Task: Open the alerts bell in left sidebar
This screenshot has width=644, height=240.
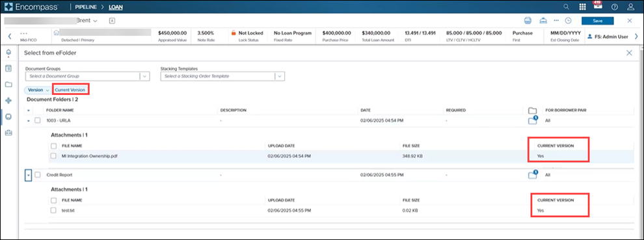Action: pyautogui.click(x=8, y=53)
